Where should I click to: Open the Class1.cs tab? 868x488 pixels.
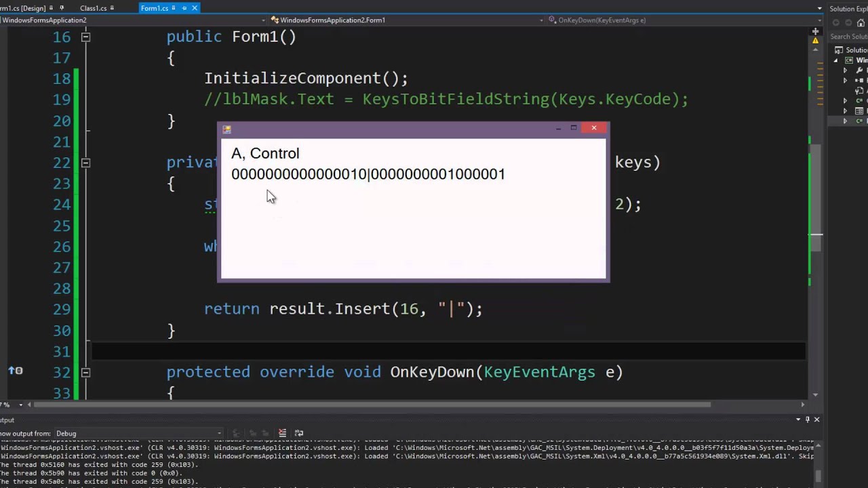click(x=93, y=8)
